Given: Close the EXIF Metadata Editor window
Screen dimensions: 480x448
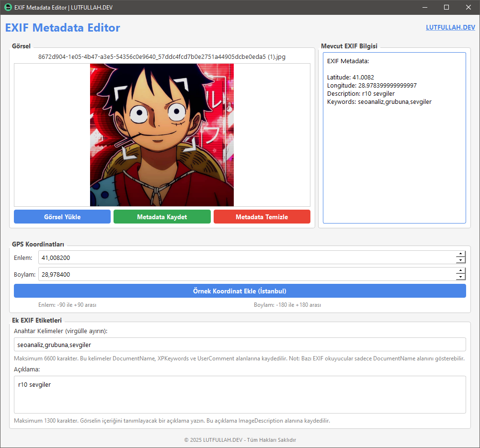Looking at the screenshot, I should [469, 7].
